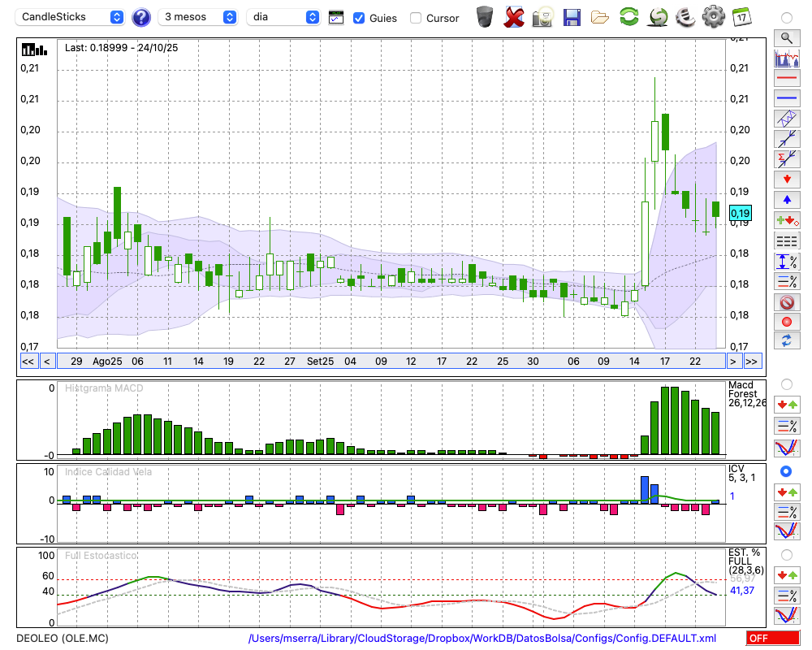
Task: Click the trash can icon in toolbar
Action: pos(485,17)
